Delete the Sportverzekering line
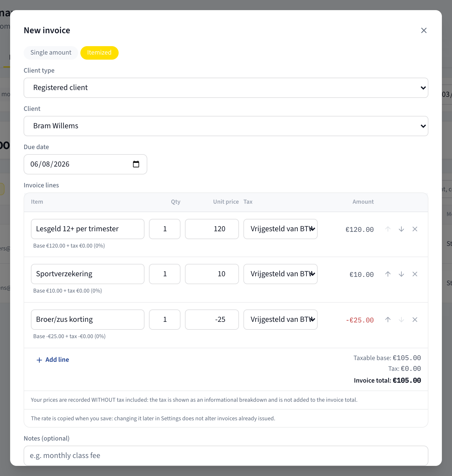Image resolution: width=452 pixels, height=476 pixels. (415, 274)
